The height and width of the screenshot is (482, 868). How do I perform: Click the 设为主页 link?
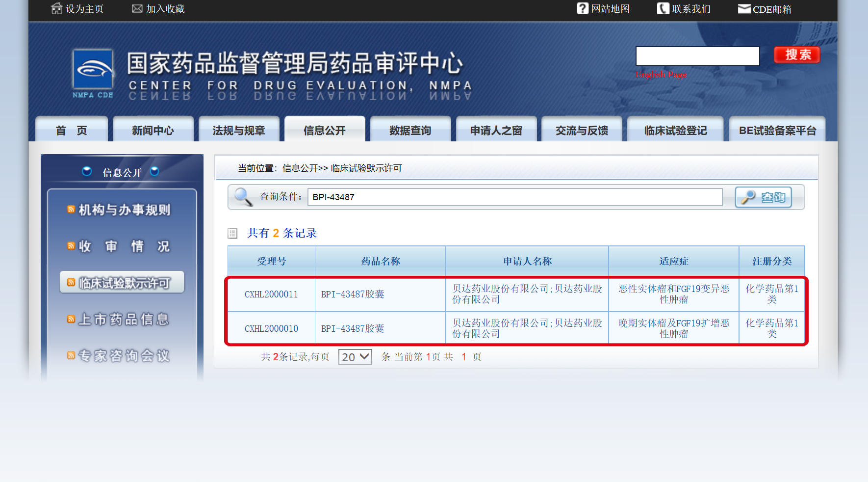[84, 9]
